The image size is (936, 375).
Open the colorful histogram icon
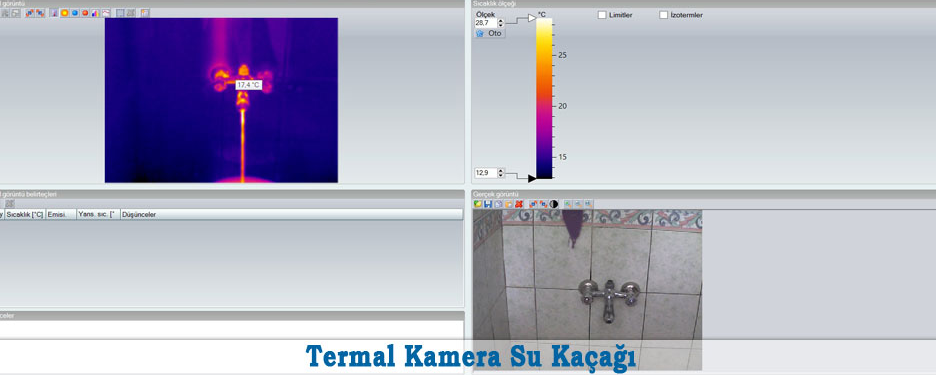96,13
